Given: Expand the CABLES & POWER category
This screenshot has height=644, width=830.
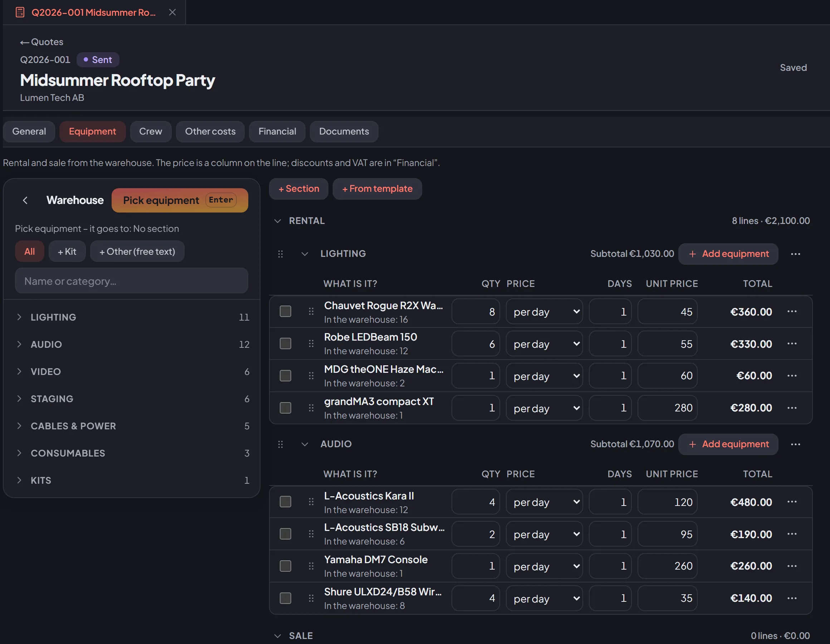Looking at the screenshot, I should [x=19, y=426].
